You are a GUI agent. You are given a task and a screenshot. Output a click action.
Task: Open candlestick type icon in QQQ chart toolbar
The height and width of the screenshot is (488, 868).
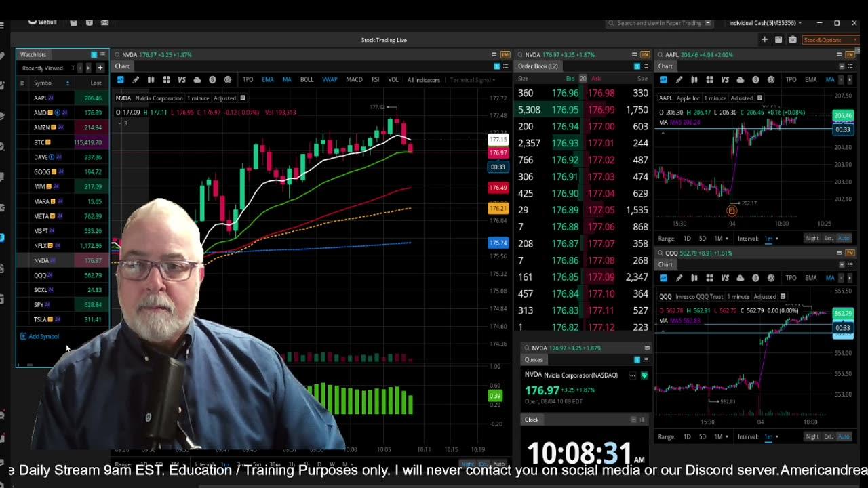click(x=694, y=278)
